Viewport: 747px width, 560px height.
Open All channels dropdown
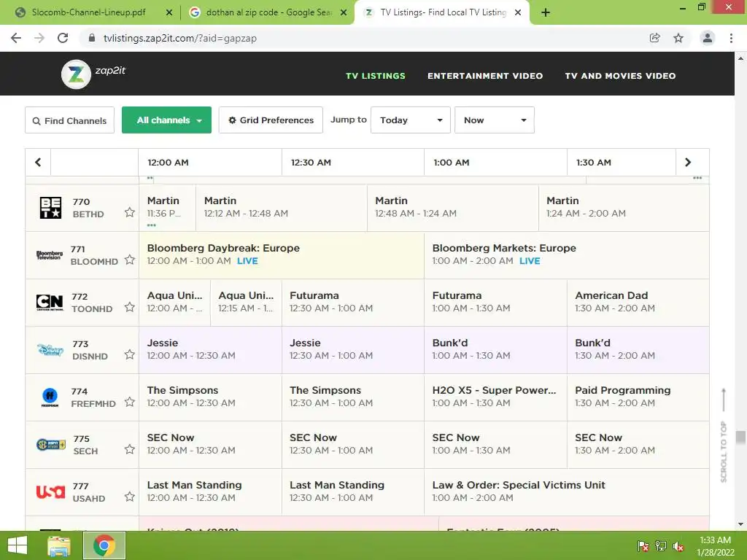(167, 120)
